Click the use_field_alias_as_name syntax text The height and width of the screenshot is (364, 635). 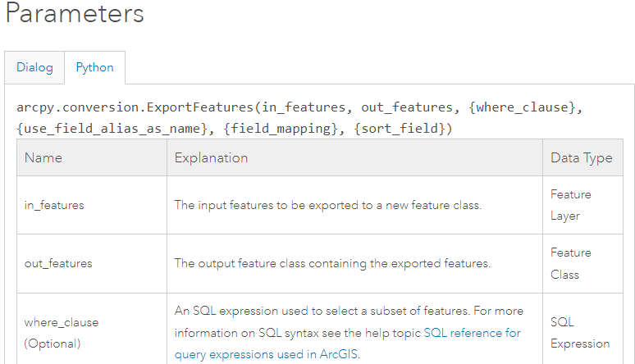(x=112, y=129)
